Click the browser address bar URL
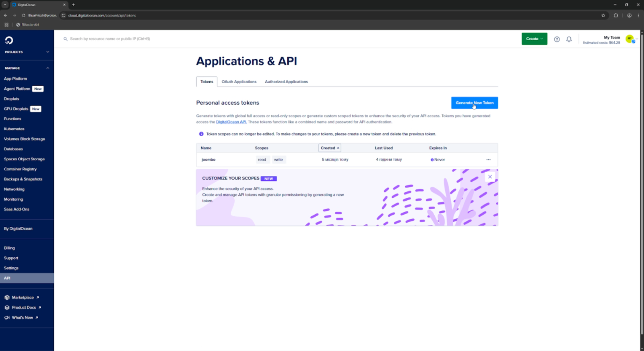The width and height of the screenshot is (644, 351). 102,15
